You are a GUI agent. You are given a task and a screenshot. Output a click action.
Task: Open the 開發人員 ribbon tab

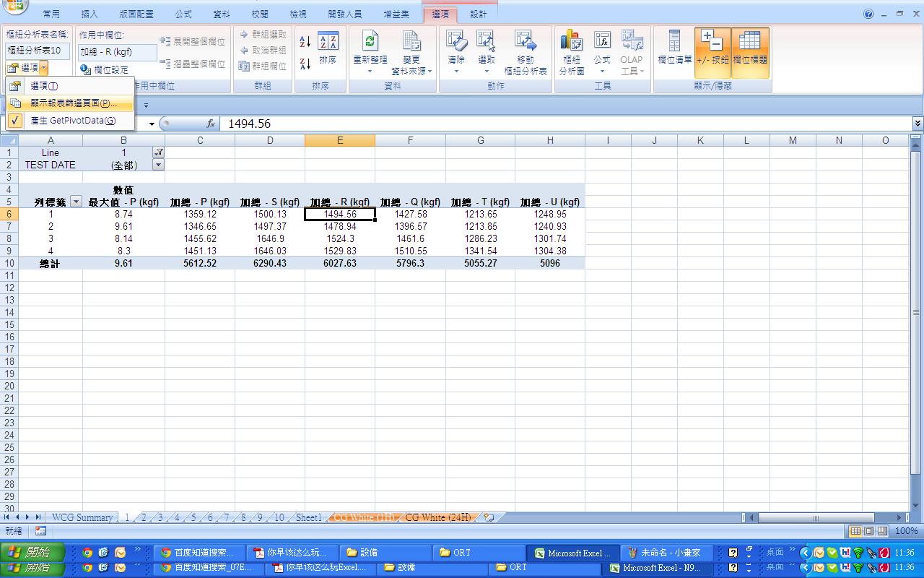click(x=344, y=14)
